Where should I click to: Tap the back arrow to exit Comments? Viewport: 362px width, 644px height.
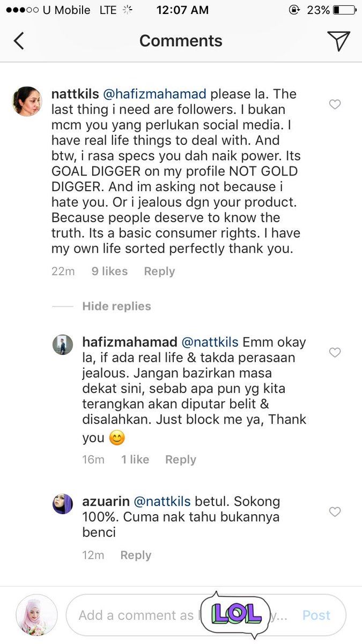(x=19, y=40)
